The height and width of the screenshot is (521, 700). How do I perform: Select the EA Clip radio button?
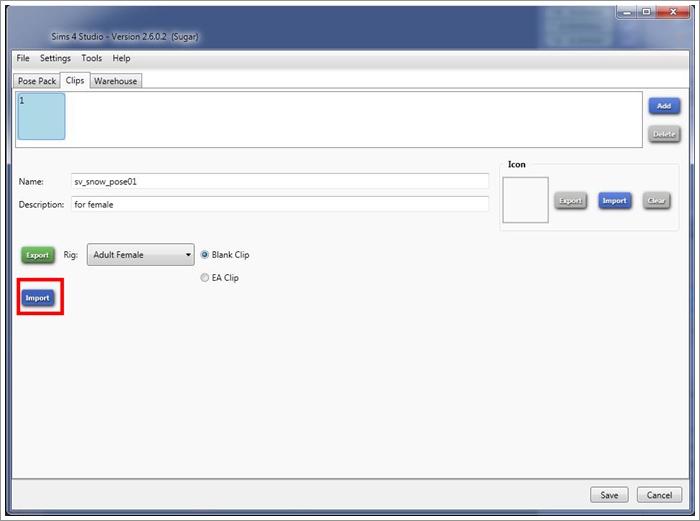click(206, 278)
